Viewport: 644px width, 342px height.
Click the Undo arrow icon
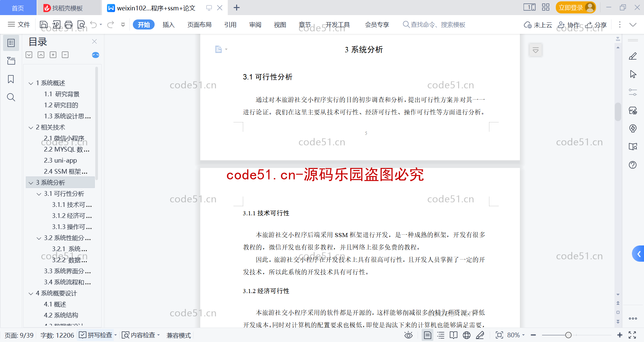94,24
